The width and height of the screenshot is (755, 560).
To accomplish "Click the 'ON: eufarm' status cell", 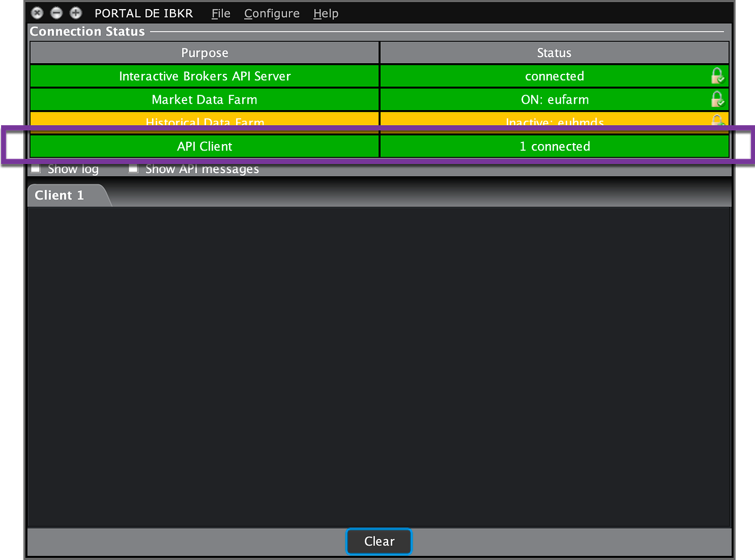I will (x=554, y=99).
